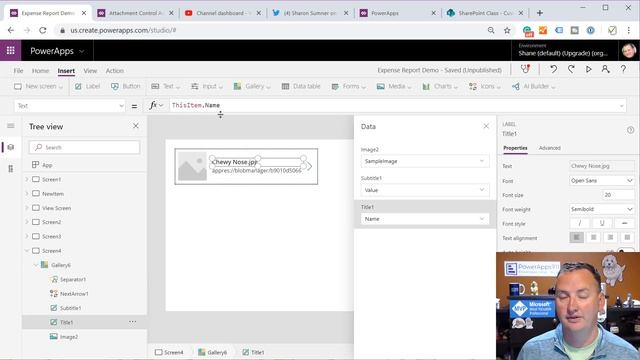640x360 pixels.
Task: Insert a New screen
Action: (38, 86)
